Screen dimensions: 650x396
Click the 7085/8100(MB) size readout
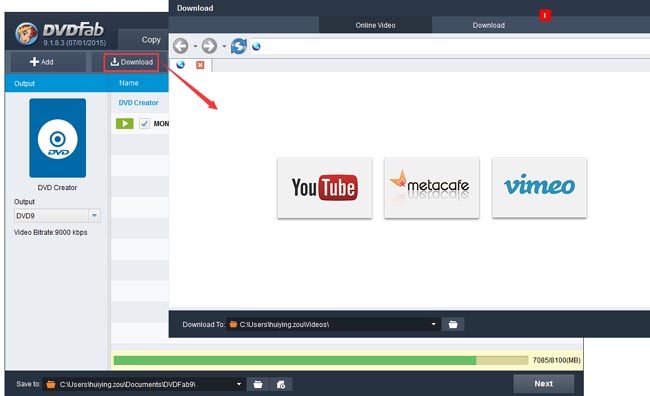click(556, 360)
